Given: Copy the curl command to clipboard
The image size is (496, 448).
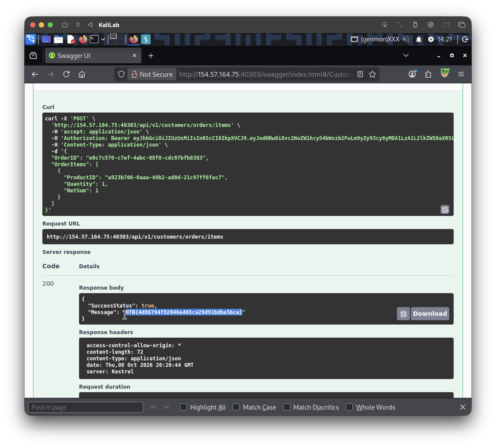Looking at the screenshot, I should (444, 209).
